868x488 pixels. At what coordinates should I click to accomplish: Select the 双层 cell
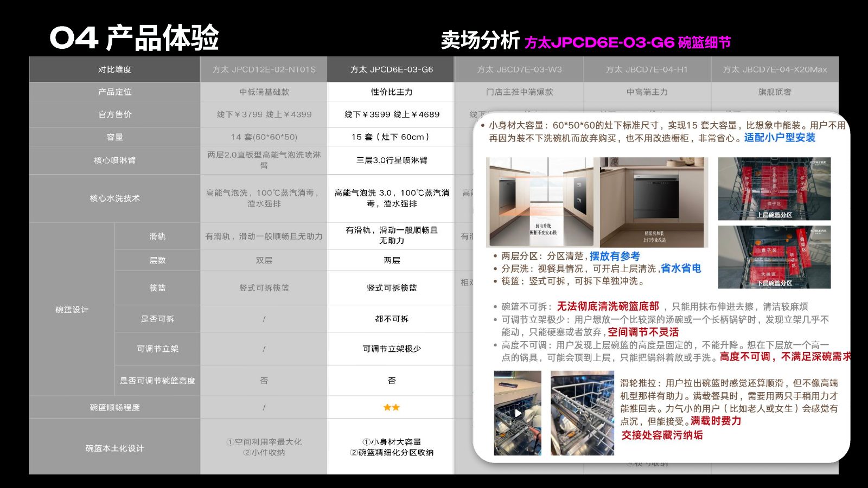click(264, 260)
